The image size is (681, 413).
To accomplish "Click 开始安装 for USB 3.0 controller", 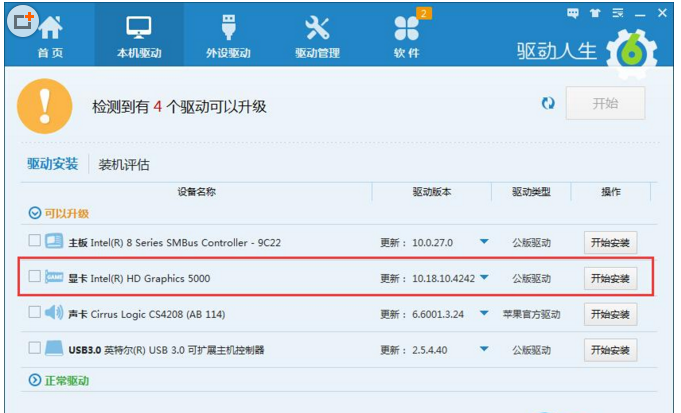I will pos(610,350).
